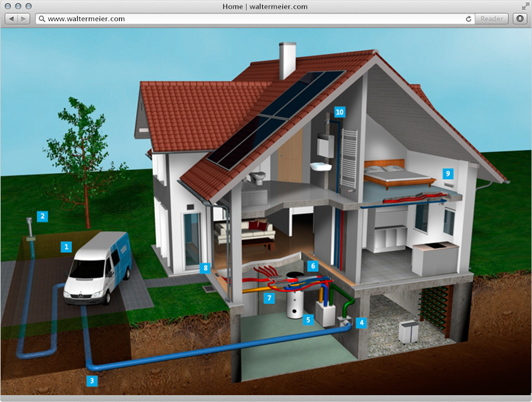
Task: Select hotspot marker 1 near the van
Action: [66, 246]
